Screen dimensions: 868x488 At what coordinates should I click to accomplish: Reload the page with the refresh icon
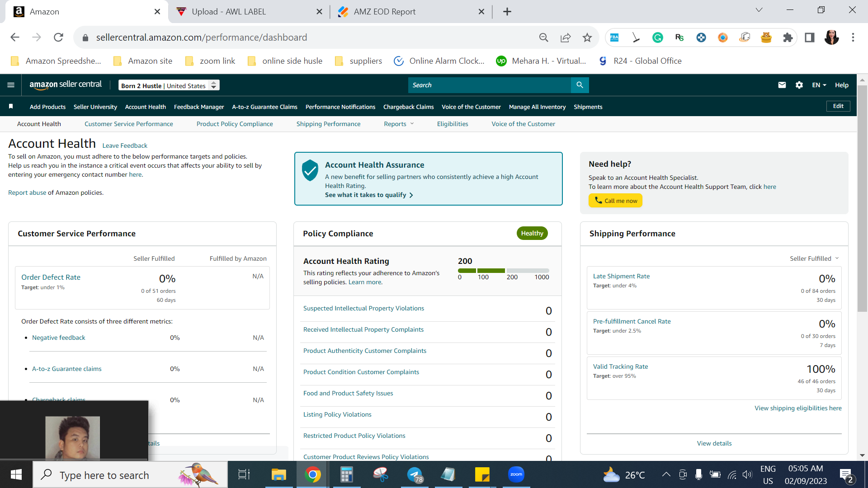[58, 38]
